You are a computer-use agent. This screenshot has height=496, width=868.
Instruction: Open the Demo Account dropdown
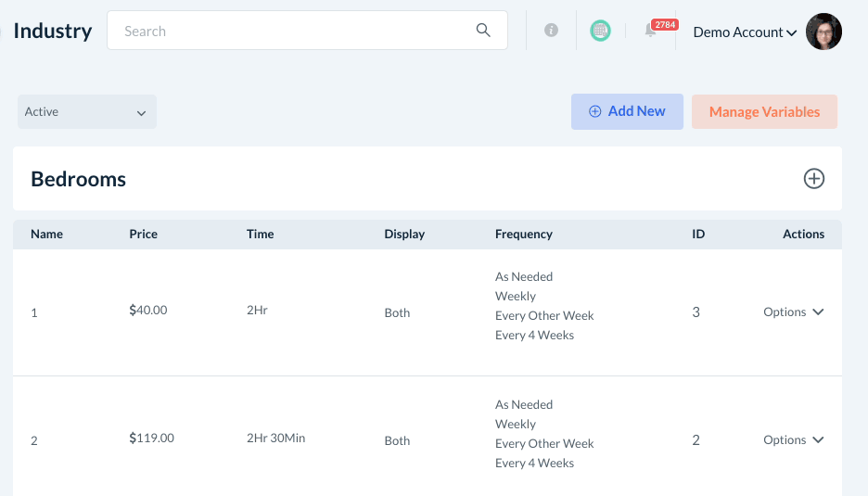[745, 32]
